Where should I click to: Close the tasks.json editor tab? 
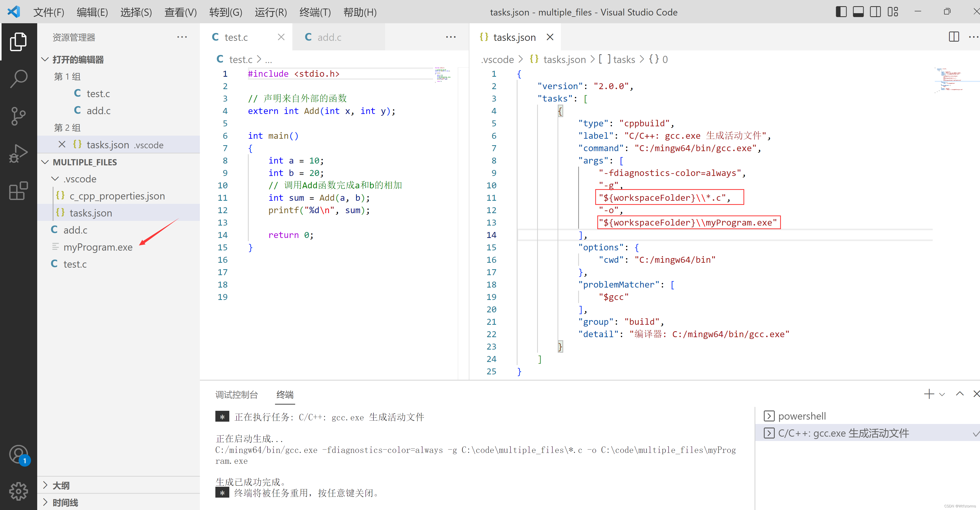tap(550, 37)
